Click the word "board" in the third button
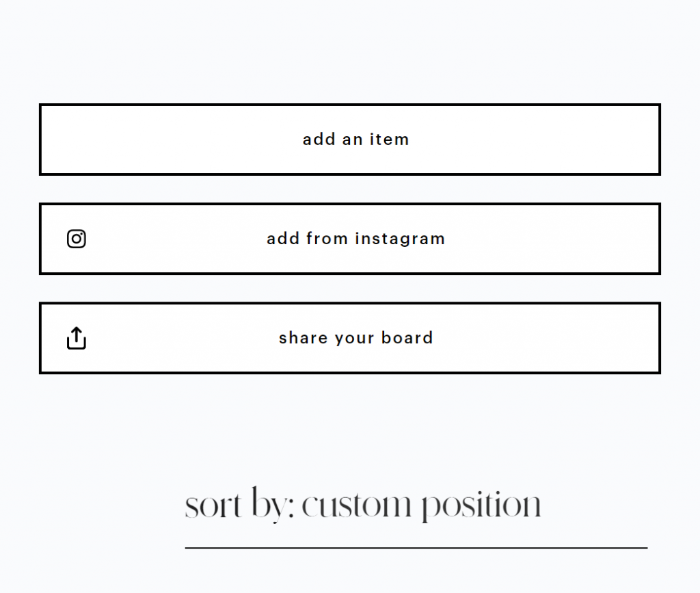700x593 pixels. (x=407, y=338)
